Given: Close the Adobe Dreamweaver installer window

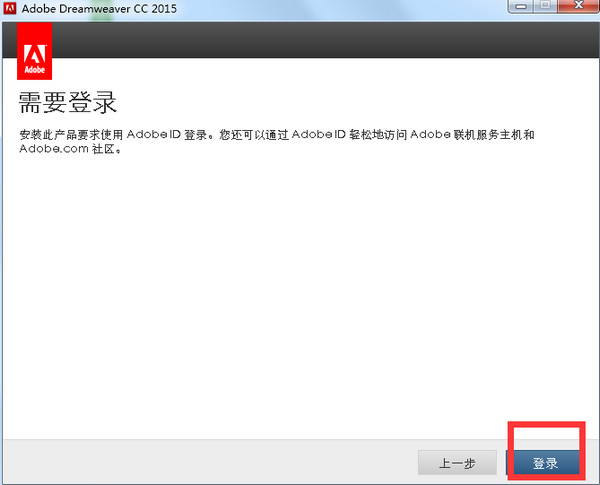Looking at the screenshot, I should coord(579,5).
